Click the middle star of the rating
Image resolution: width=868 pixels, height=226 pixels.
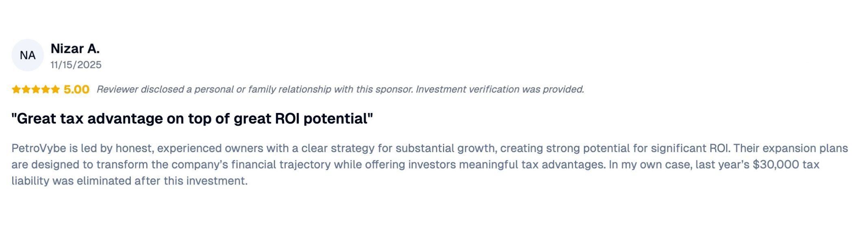(x=36, y=89)
